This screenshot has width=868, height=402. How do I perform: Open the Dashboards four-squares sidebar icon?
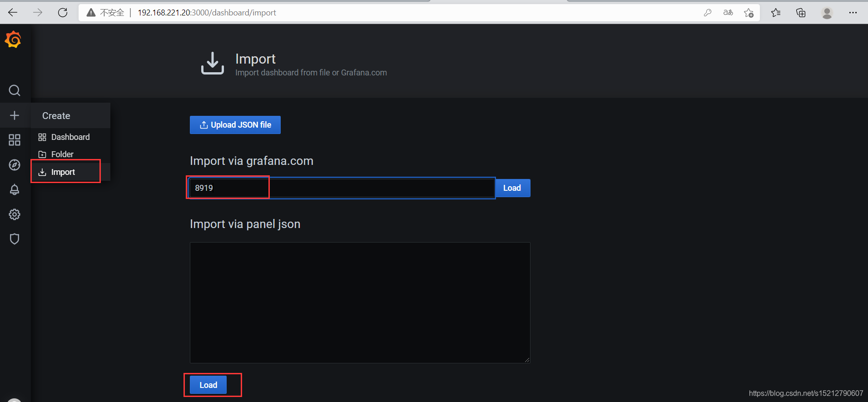15,140
